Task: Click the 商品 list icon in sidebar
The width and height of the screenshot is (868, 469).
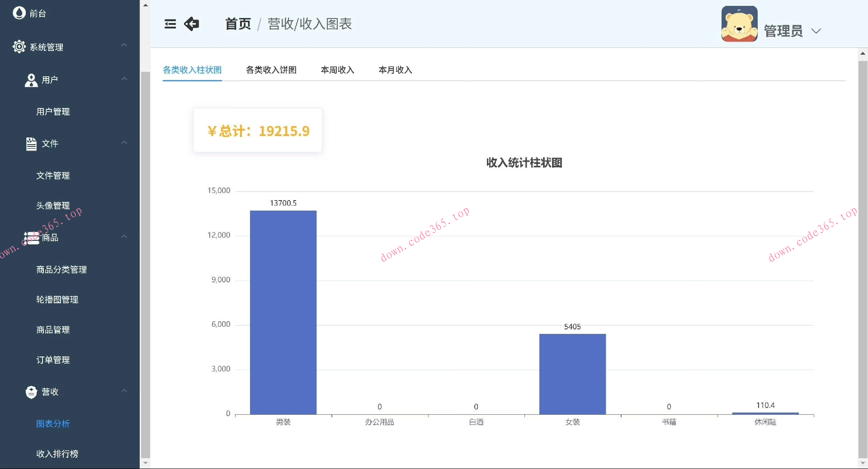Action: [31, 238]
